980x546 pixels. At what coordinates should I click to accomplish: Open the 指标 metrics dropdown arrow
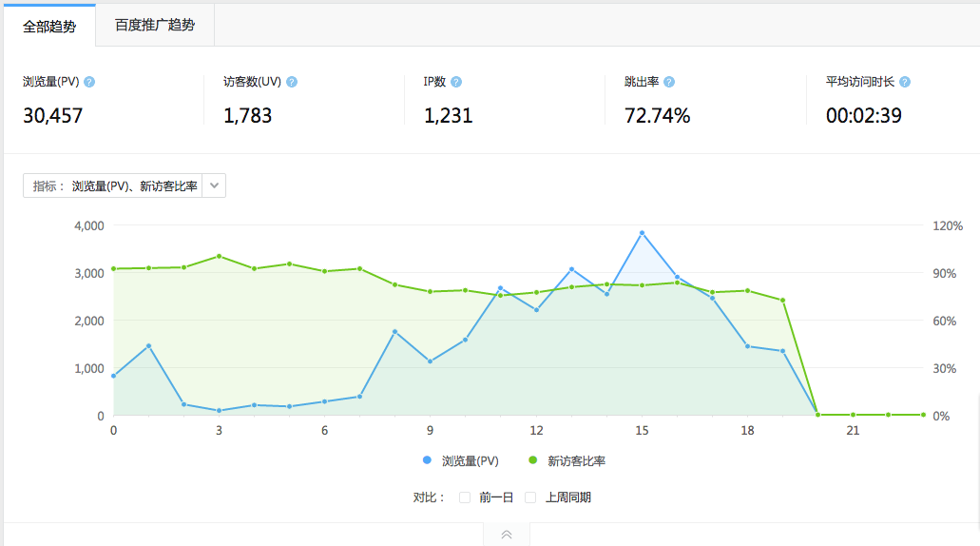pos(215,186)
